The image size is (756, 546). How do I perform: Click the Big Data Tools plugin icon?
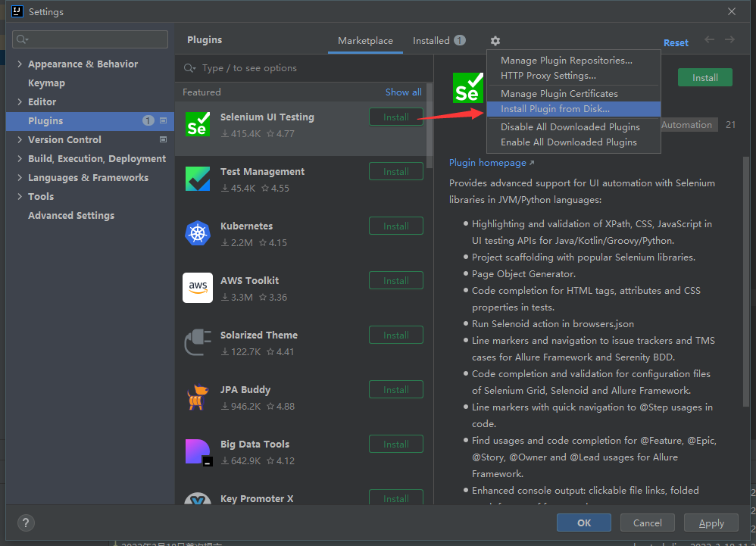pos(198,452)
